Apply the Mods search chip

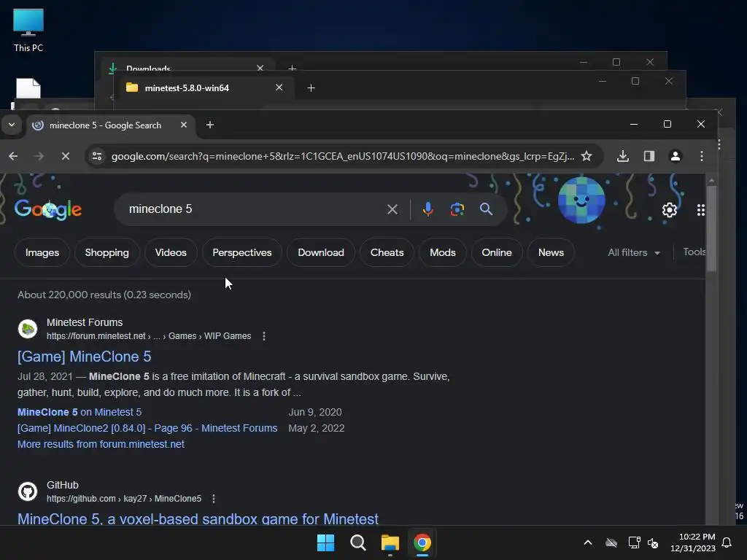point(443,252)
